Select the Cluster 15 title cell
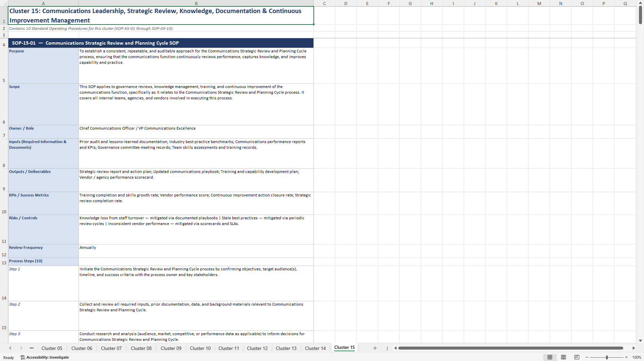This screenshot has height=361, width=644. 161,15
